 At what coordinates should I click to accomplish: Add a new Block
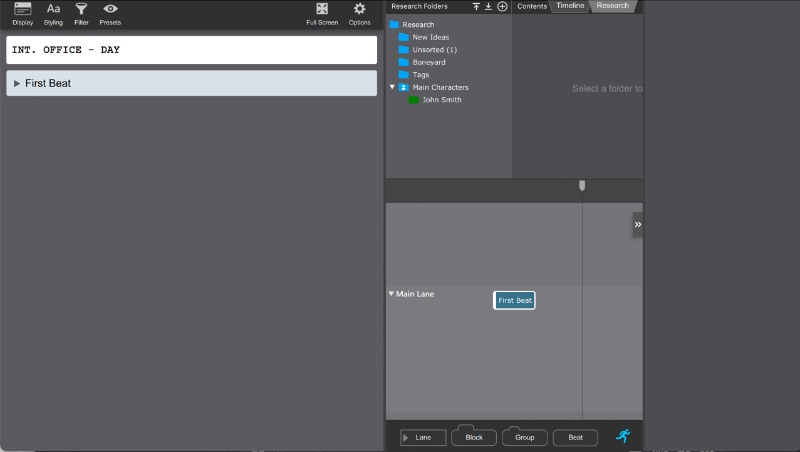point(473,437)
